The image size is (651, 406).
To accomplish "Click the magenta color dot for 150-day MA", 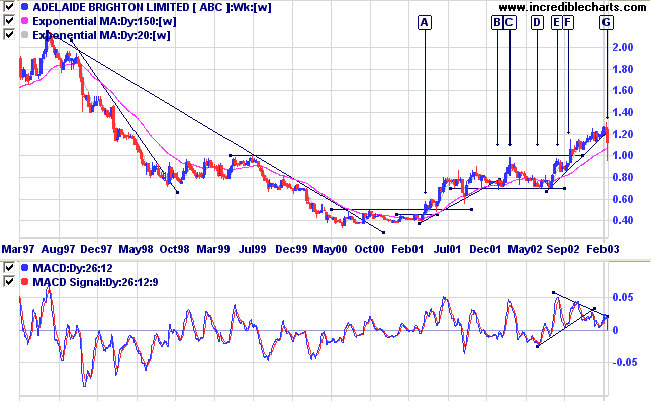I will 24,21.
